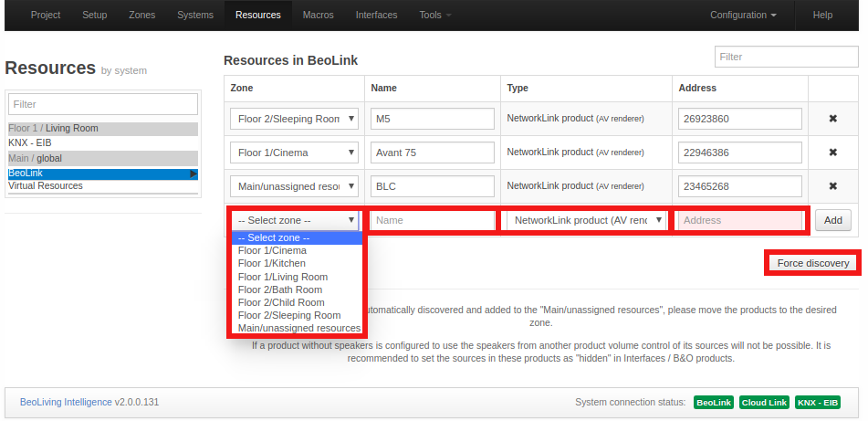
Task: Go to the Interfaces tab
Action: click(376, 15)
